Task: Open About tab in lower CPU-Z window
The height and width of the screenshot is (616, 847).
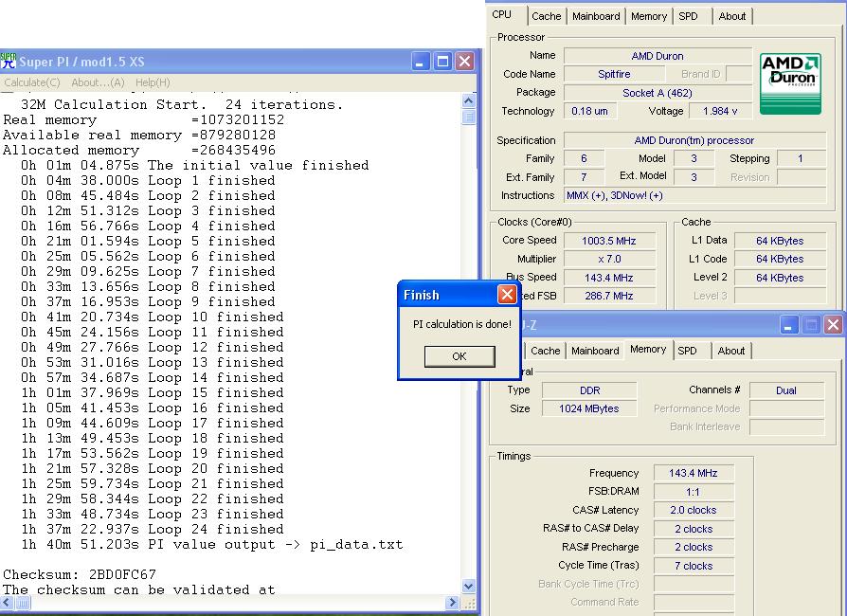Action: tap(730, 351)
